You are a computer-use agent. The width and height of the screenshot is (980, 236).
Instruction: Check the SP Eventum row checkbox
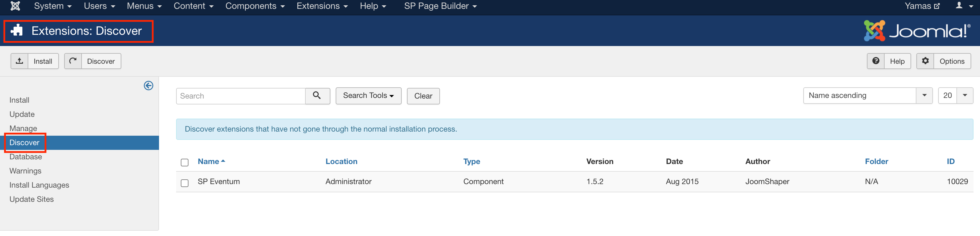185,183
